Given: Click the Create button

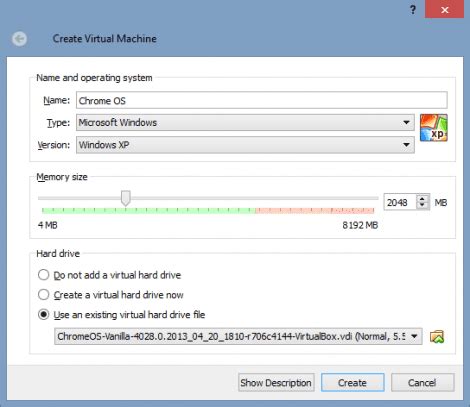Looking at the screenshot, I should click(352, 383).
